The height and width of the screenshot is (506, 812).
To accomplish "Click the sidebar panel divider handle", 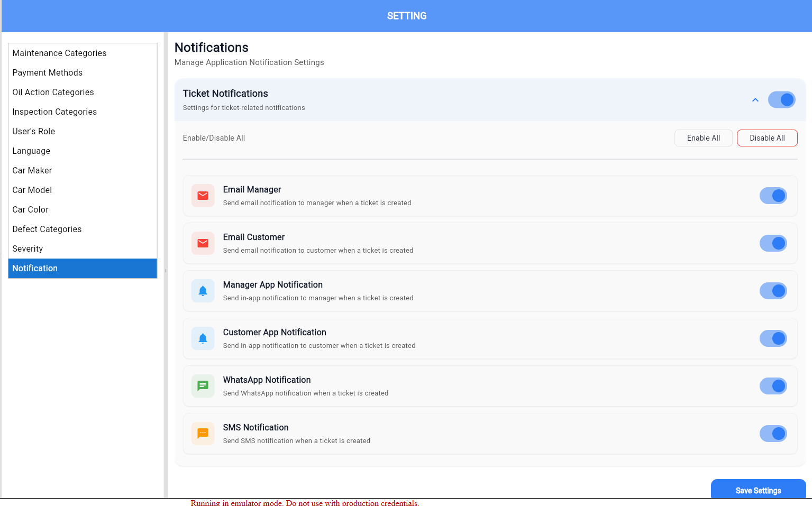I will 166,270.
